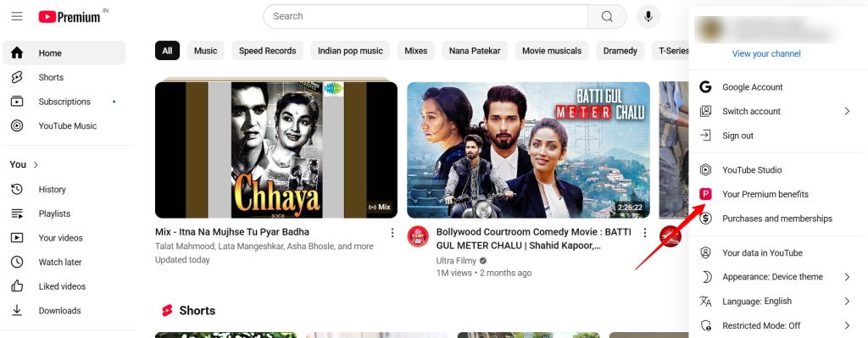Select the Speed Records filter chip
The width and height of the screenshot is (868, 338).
[267, 51]
